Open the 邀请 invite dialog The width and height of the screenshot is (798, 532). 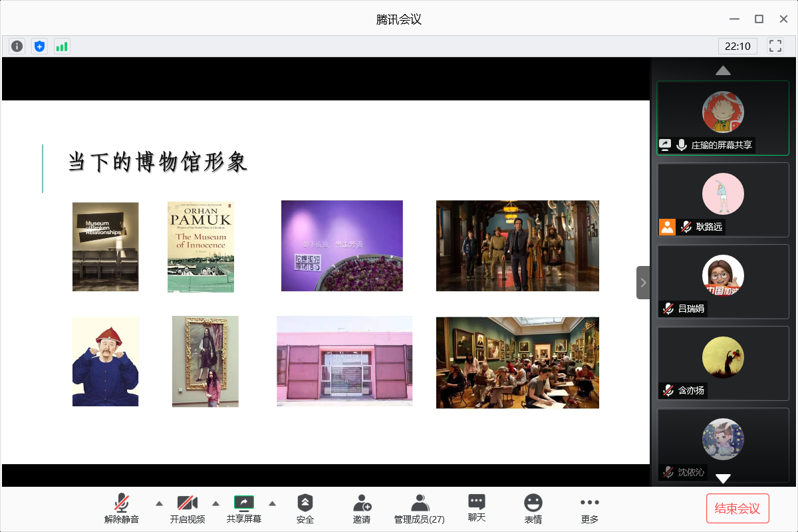[362, 509]
